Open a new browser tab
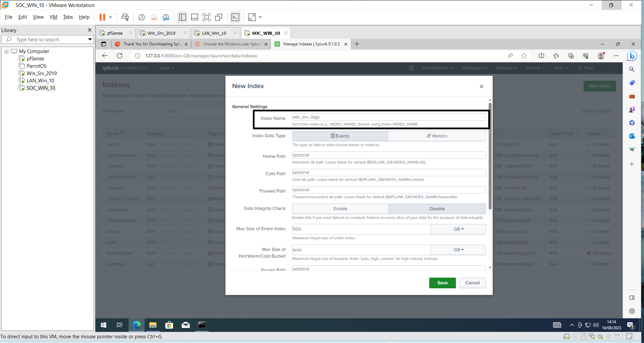Screen dimensions: 644x343 [357, 44]
